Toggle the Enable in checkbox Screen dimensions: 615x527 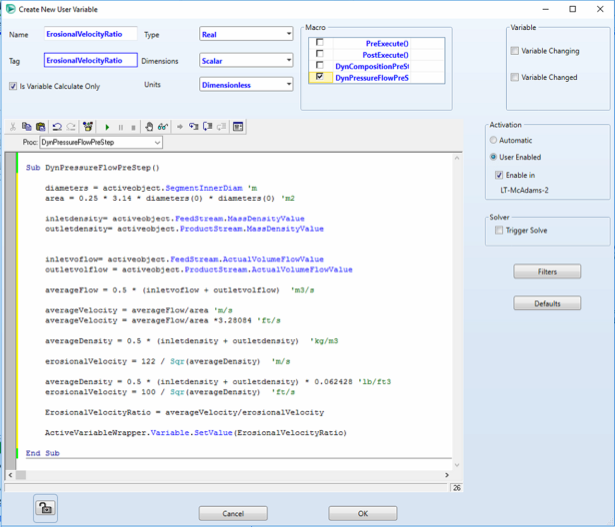499,175
